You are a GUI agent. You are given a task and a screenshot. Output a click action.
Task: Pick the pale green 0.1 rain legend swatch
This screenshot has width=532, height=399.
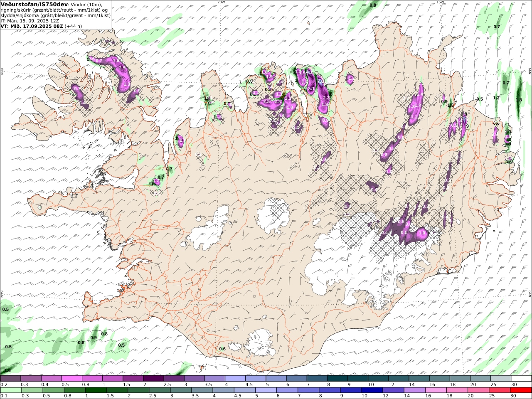click(x=11, y=390)
